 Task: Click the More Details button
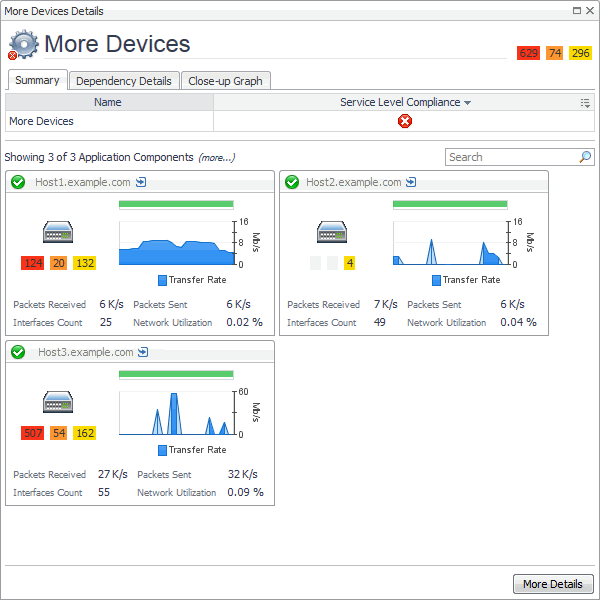(x=553, y=584)
